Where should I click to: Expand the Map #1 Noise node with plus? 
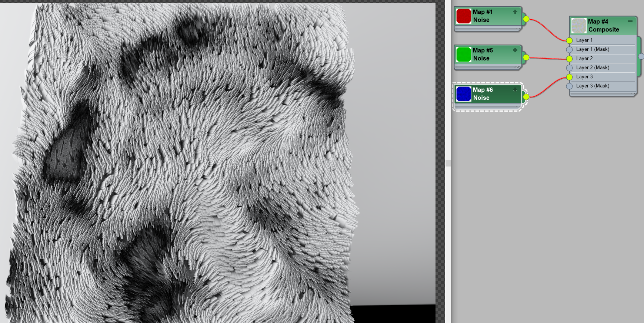point(515,12)
